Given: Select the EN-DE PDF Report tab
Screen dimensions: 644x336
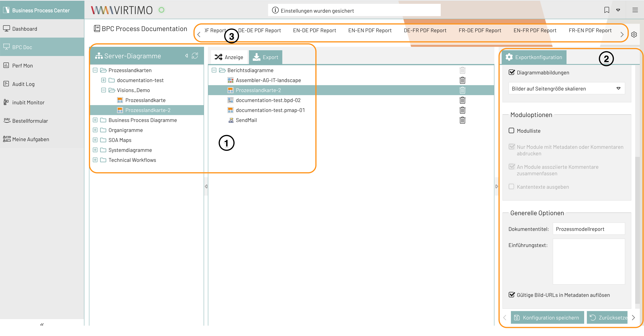Looking at the screenshot, I should click(x=315, y=30).
